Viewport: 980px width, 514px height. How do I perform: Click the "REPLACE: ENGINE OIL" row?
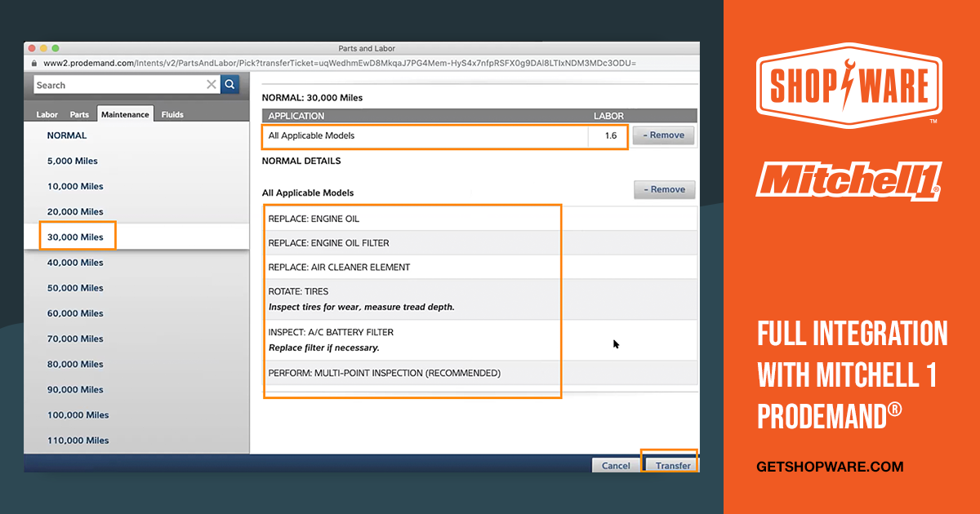[480, 219]
